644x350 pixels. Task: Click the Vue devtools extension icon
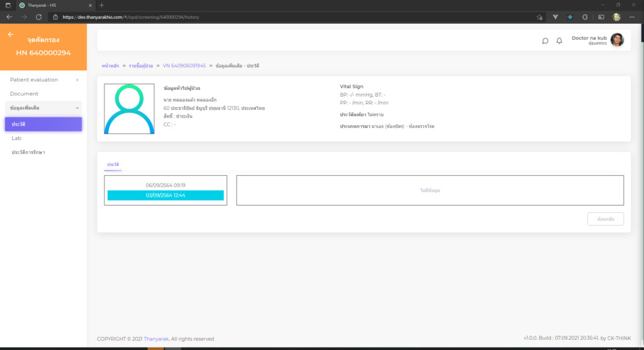click(x=555, y=17)
